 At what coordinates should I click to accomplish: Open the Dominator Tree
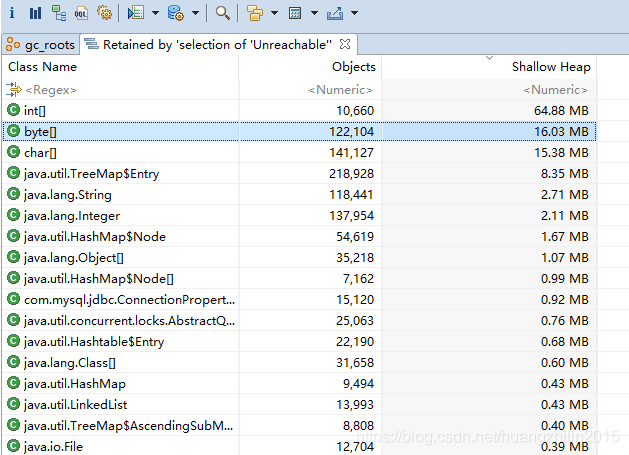[x=58, y=13]
